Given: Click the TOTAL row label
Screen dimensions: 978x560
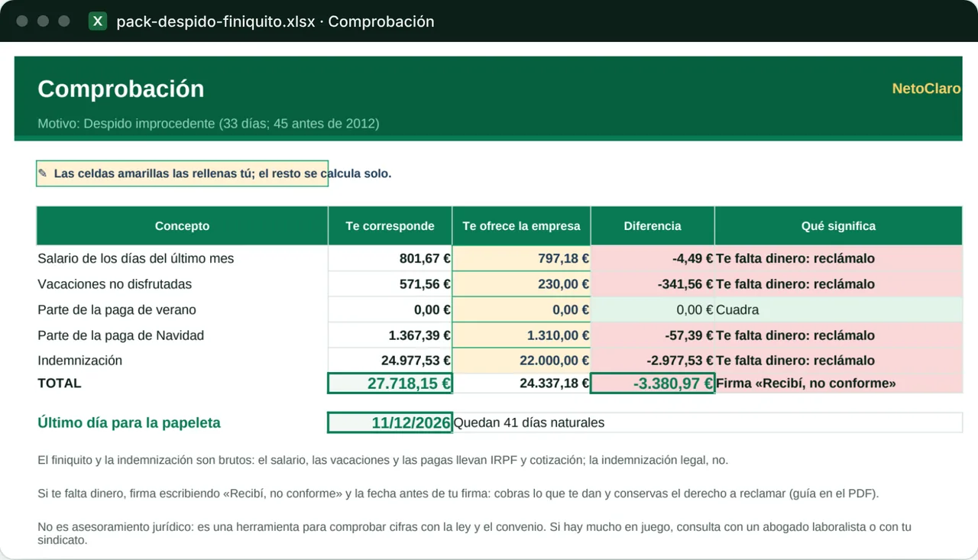Looking at the screenshot, I should click(x=60, y=383).
